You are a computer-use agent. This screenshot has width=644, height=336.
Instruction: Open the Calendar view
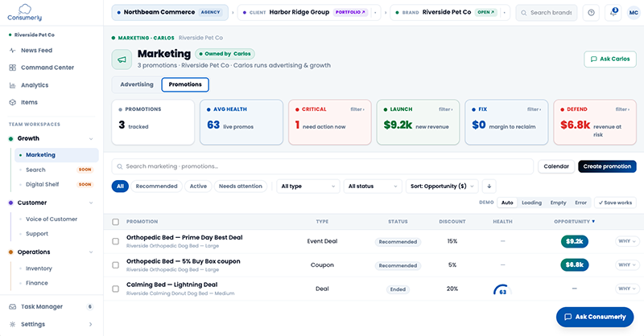(556, 166)
